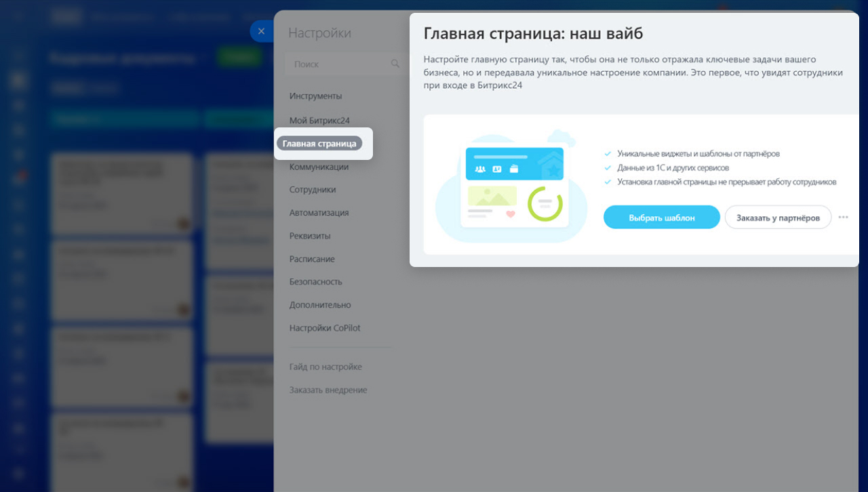
Task: Click the Уникальные виджеты и шаблоны от партнёров text
Action: (698, 154)
